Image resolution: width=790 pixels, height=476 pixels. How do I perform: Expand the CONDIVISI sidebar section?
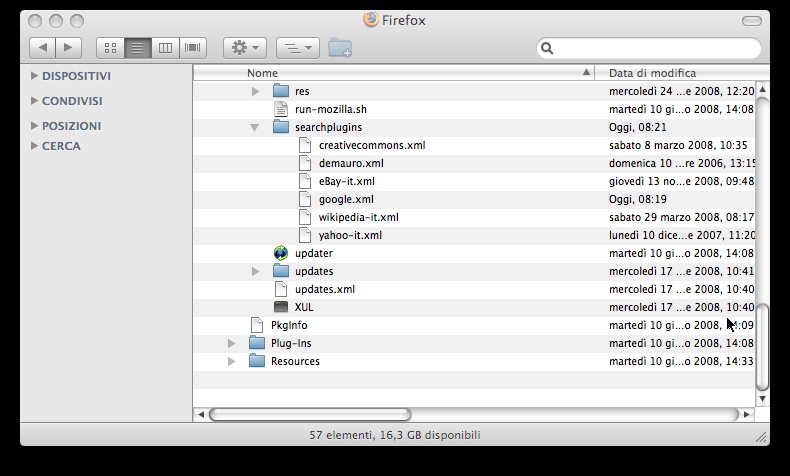34,101
